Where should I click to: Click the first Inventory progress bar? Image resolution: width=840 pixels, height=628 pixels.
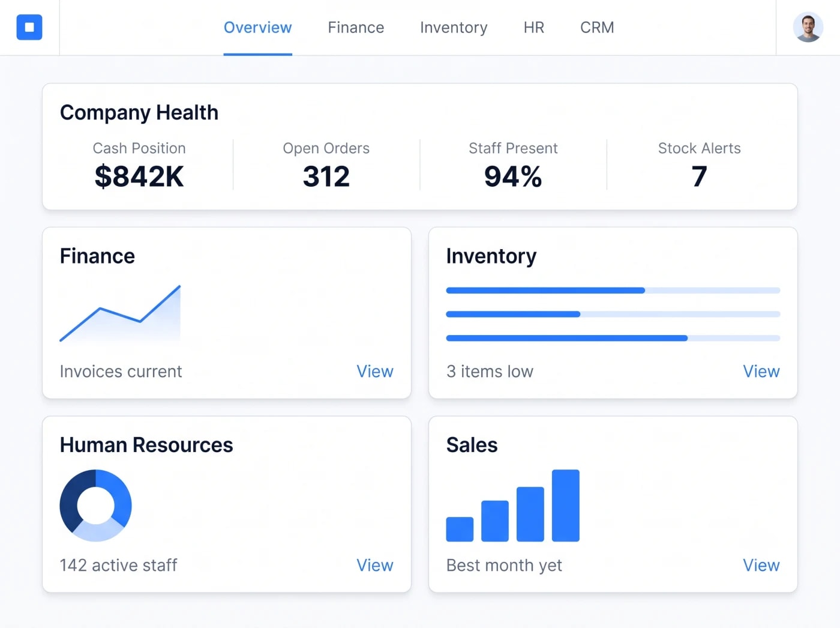(x=613, y=291)
